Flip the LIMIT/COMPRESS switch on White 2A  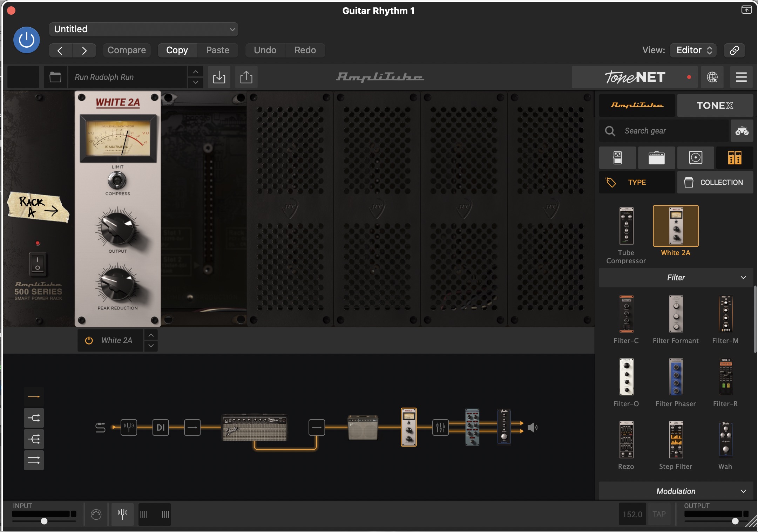pos(117,180)
